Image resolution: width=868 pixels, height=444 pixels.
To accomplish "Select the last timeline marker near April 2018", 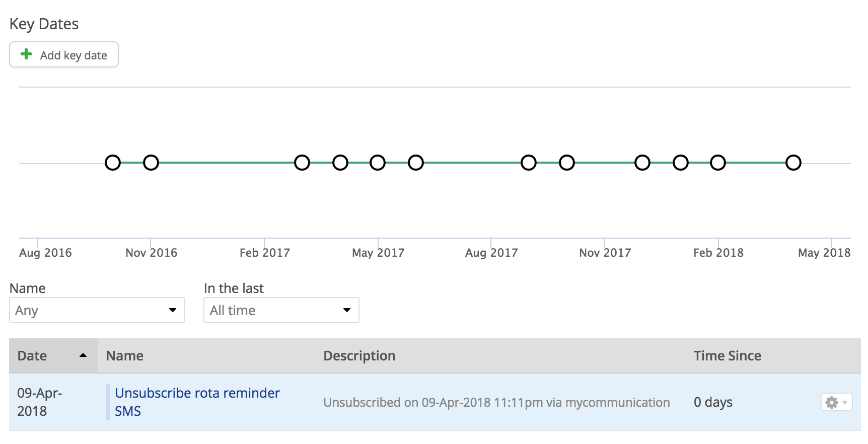I will coord(793,163).
